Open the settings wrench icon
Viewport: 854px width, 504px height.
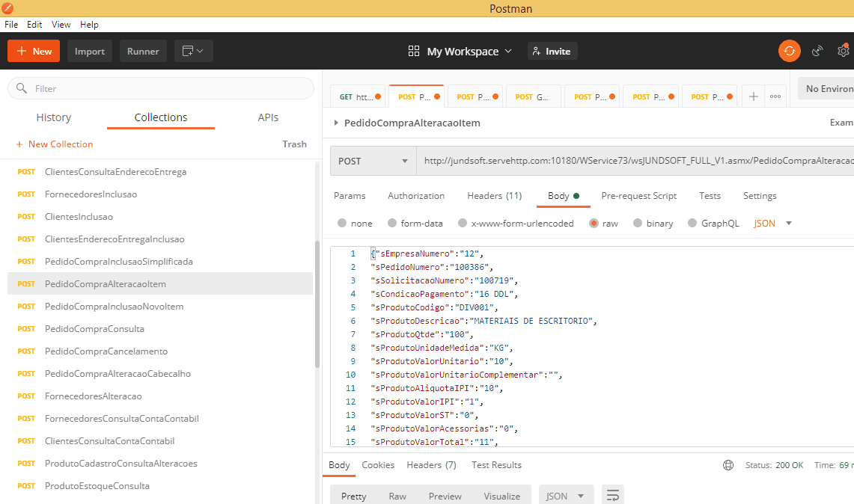point(844,51)
